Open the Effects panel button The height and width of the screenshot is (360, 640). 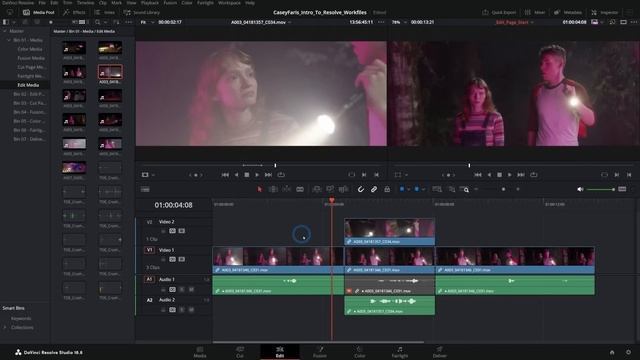(x=74, y=12)
